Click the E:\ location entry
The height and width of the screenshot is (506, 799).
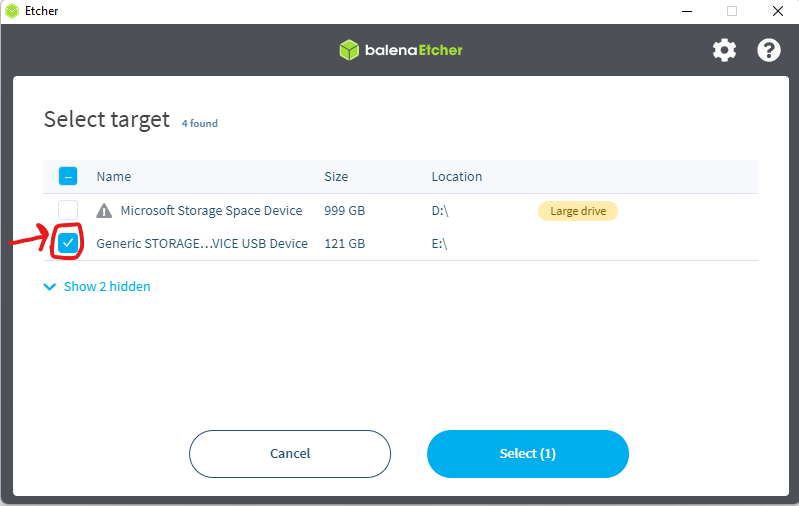pyautogui.click(x=439, y=244)
